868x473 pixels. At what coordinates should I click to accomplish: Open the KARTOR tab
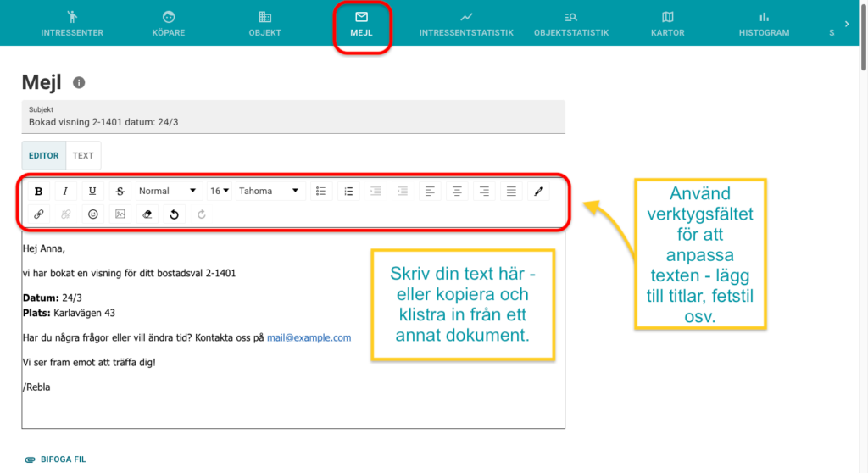point(668,23)
